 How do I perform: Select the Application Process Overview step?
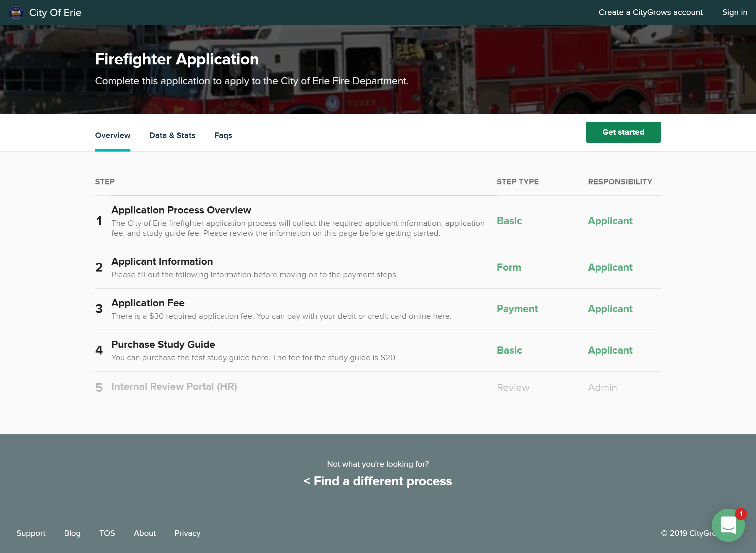(x=181, y=210)
